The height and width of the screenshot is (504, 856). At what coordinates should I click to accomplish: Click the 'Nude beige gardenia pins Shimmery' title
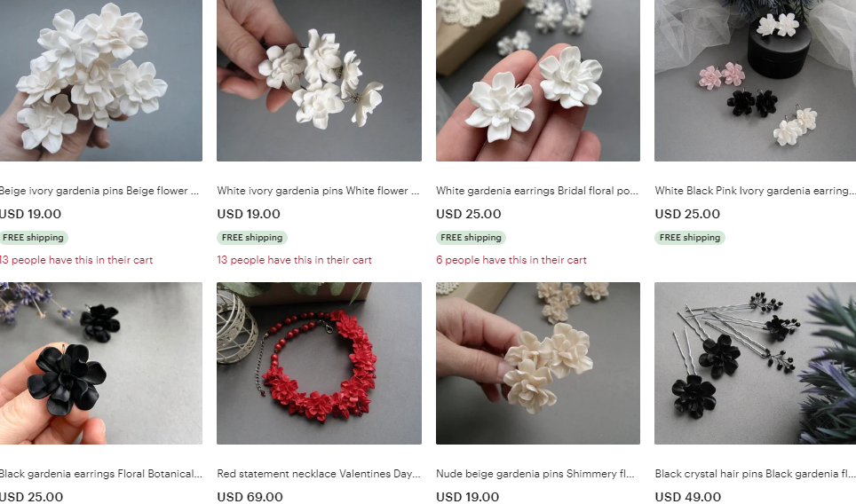pyautogui.click(x=535, y=474)
